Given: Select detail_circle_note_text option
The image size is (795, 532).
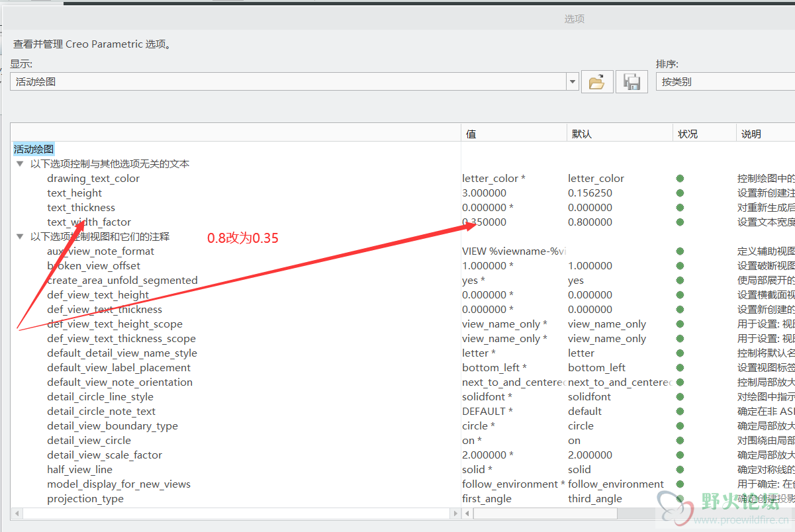Looking at the screenshot, I should 101,412.
